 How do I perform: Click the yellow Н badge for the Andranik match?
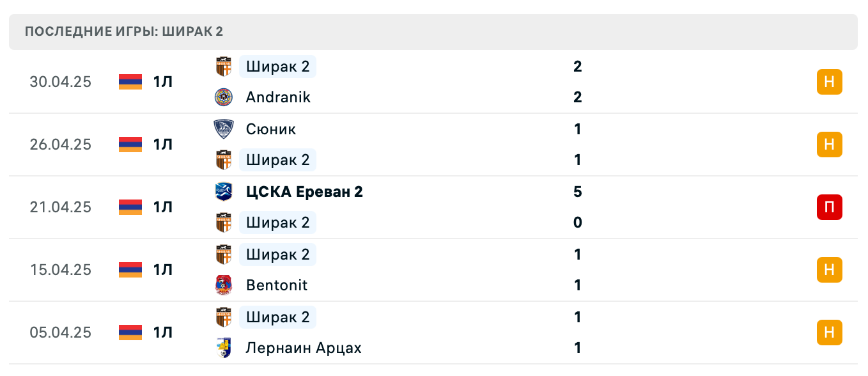829,82
